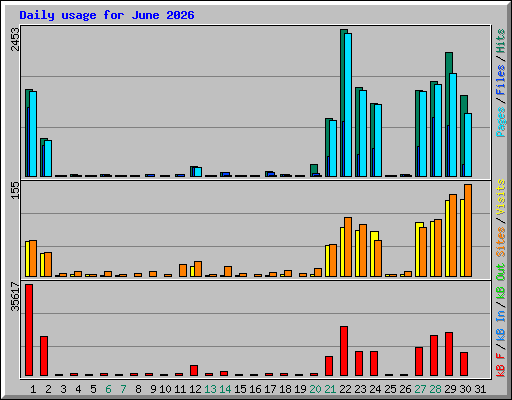Screen dimensions: 512x400
Task: Click day label 22 on the x-axis
Action: (x=345, y=389)
